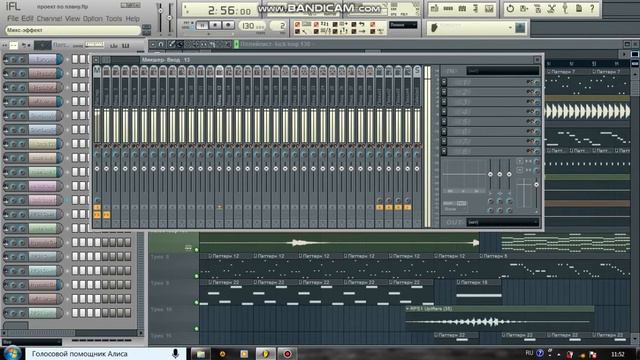Image resolution: width=640 pixels, height=360 pixels.
Task: Open effect slot 2 dropdown arrow in mixer
Action: (x=444, y=92)
